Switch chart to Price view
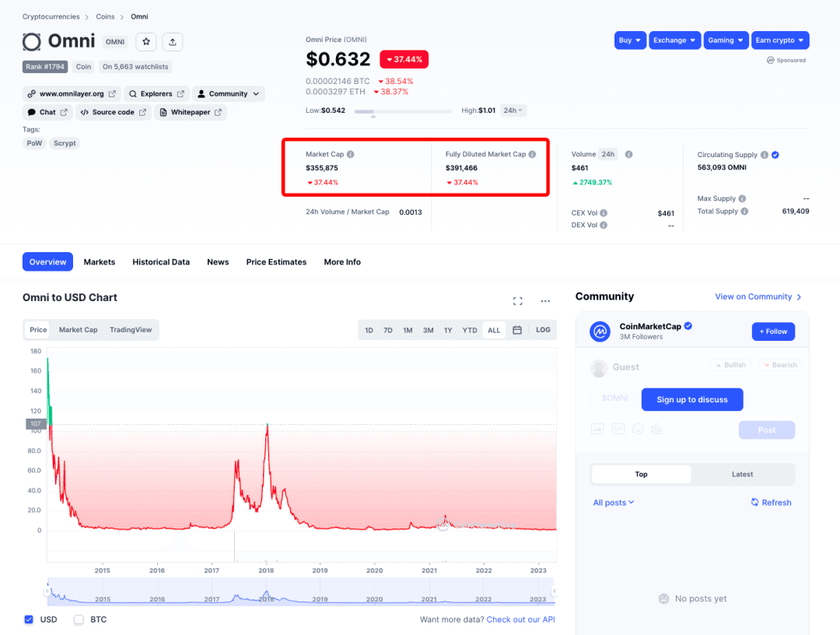Viewport: 840px width, 635px height. point(38,330)
